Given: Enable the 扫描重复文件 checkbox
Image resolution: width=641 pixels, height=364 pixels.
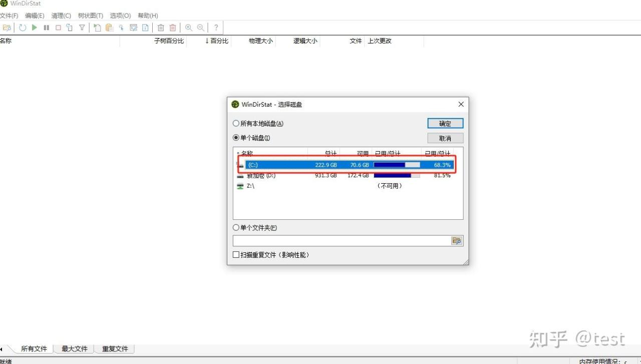Looking at the screenshot, I should click(236, 255).
